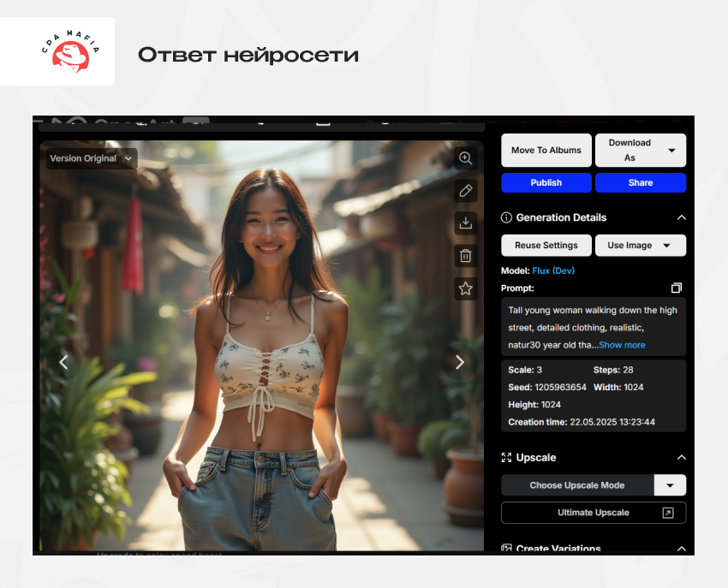
Task: Click the download icon beside image
Action: tap(465, 223)
